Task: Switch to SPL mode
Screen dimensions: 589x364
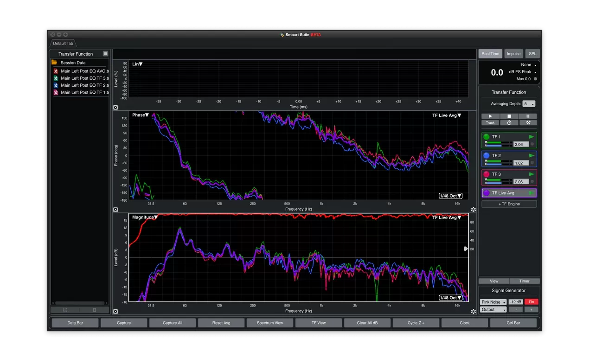Action: (532, 54)
